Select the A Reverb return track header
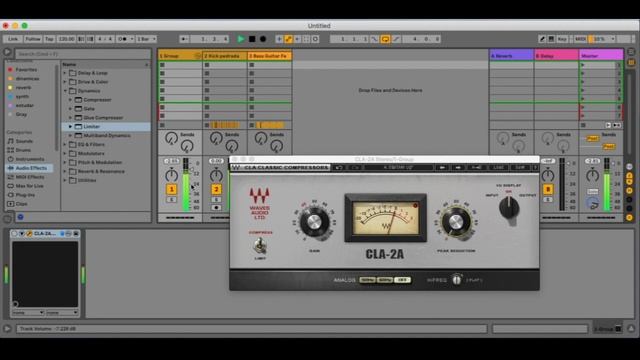 pyautogui.click(x=511, y=56)
